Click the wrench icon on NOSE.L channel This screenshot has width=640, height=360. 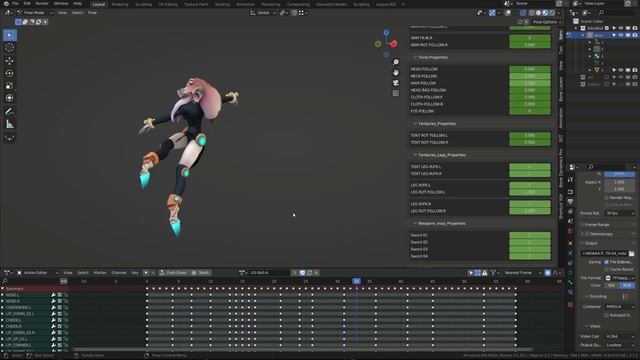(53, 295)
